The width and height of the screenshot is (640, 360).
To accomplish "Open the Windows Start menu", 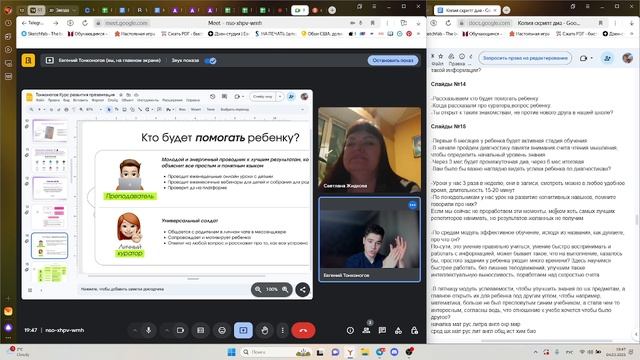I will tap(231, 352).
